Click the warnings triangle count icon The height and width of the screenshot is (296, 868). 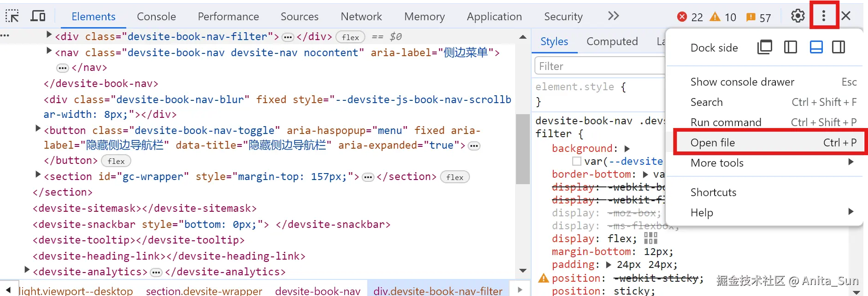[715, 17]
